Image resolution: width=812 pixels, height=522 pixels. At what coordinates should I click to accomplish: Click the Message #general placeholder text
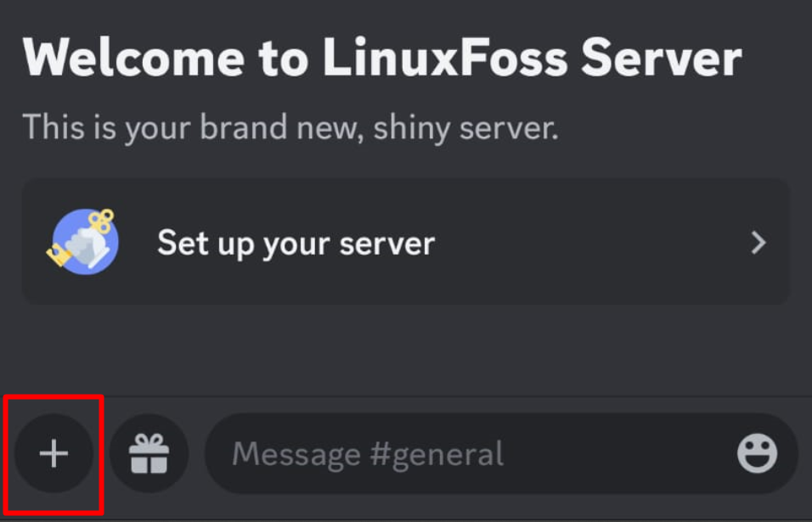pos(368,454)
